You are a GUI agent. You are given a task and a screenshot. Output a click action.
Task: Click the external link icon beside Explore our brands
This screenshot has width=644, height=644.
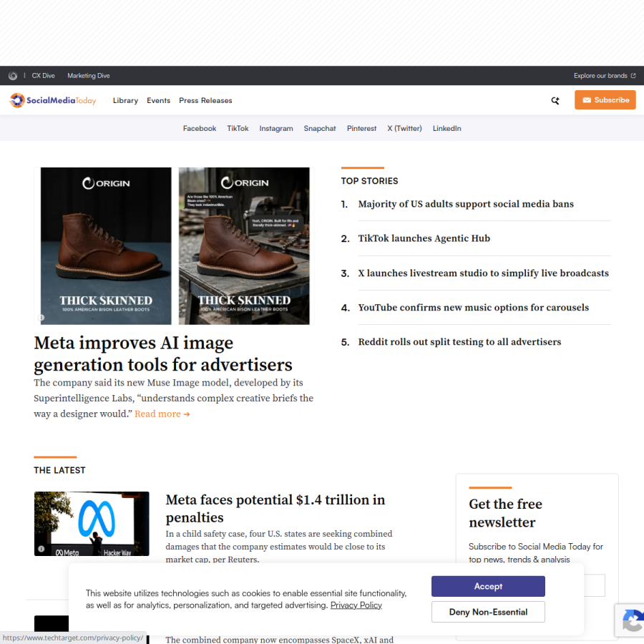click(x=633, y=76)
